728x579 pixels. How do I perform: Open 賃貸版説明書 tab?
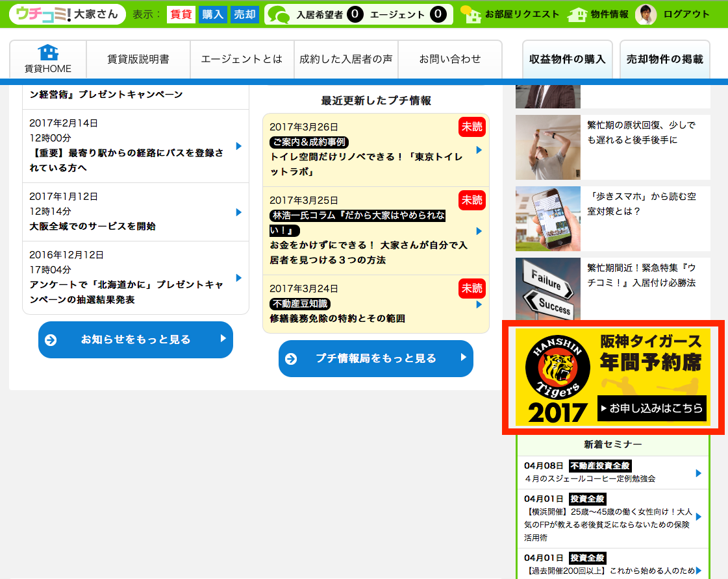pos(138,59)
